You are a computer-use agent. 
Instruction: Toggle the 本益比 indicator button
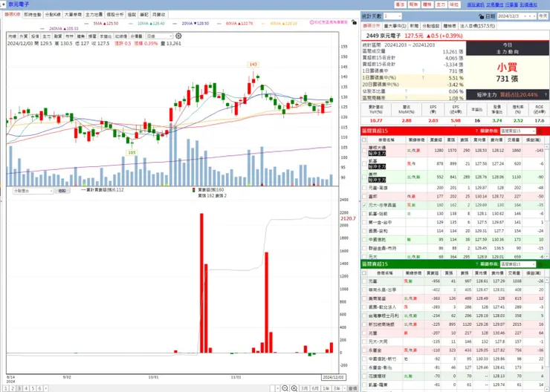pos(106,36)
